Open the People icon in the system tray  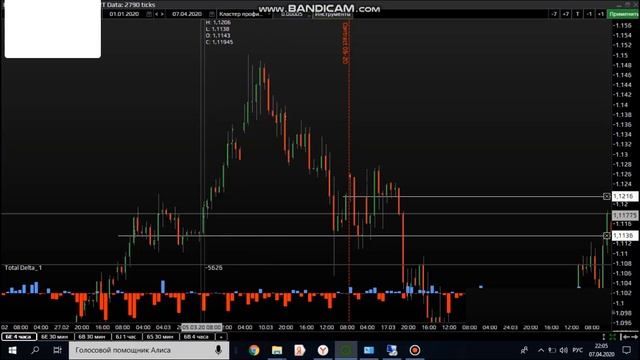(524, 350)
